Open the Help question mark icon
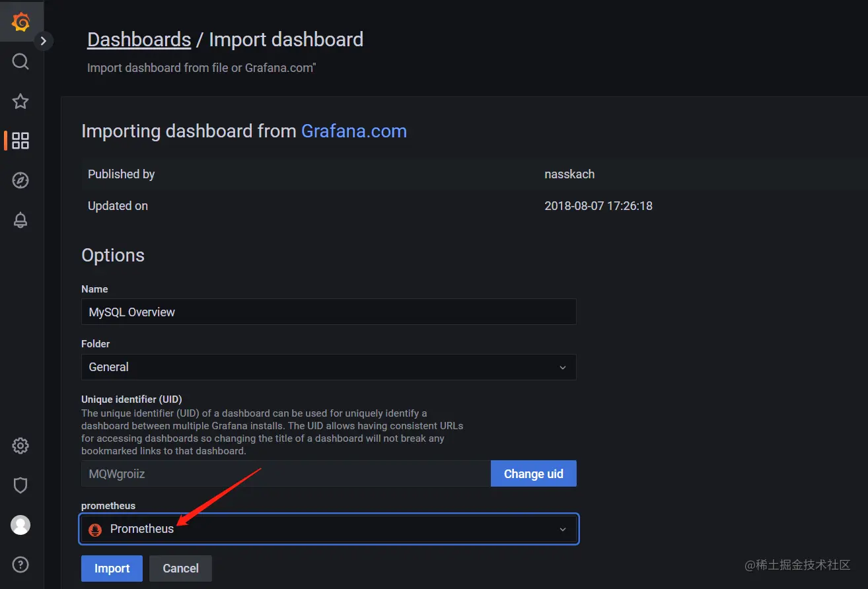 click(x=21, y=565)
